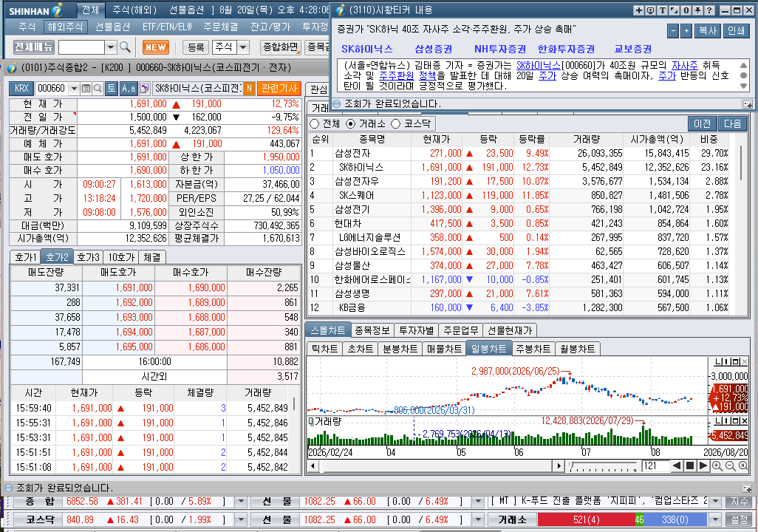Decrease news font with minus button
This screenshot has width=758, height=532.
click(673, 31)
